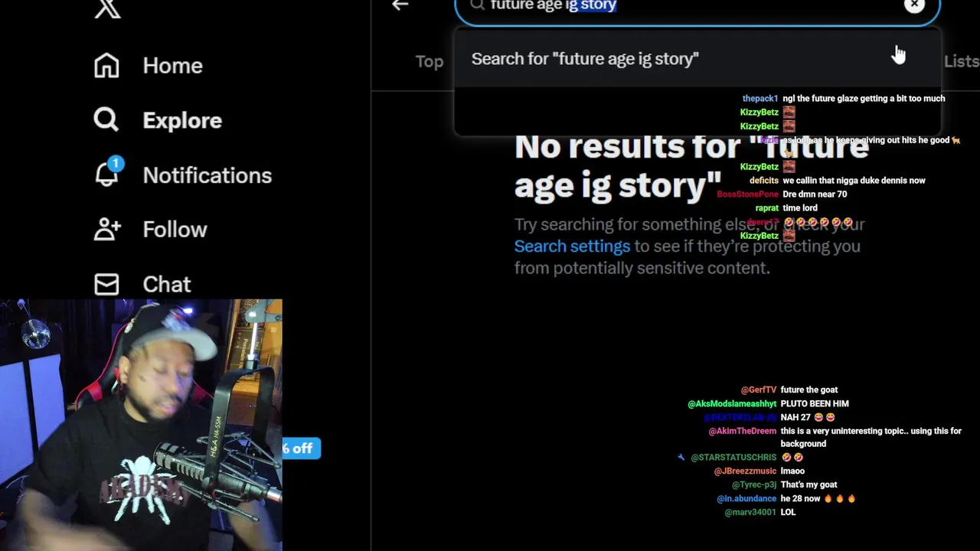
Task: Click message 'PLUTO BEEN HIM'
Action: 815,404
